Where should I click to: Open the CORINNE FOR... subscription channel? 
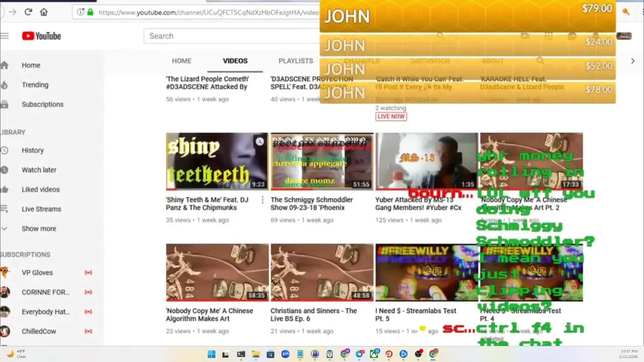tap(45, 292)
